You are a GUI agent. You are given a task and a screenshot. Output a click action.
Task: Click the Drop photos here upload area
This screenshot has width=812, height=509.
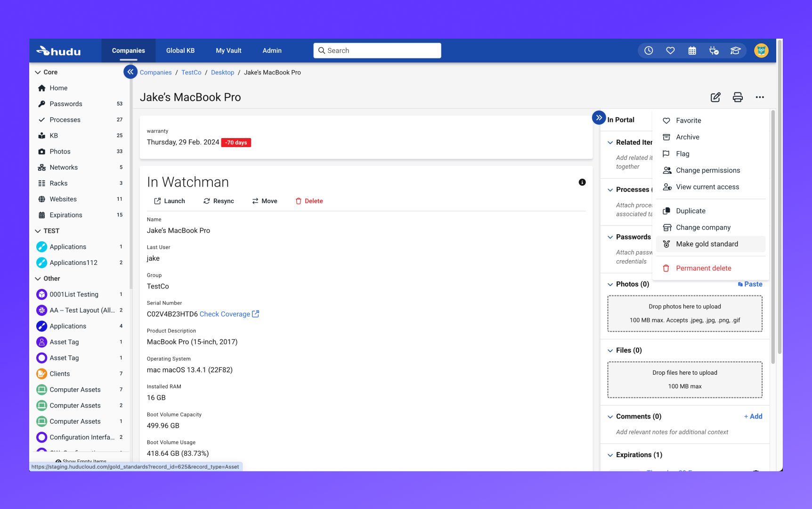coord(685,313)
